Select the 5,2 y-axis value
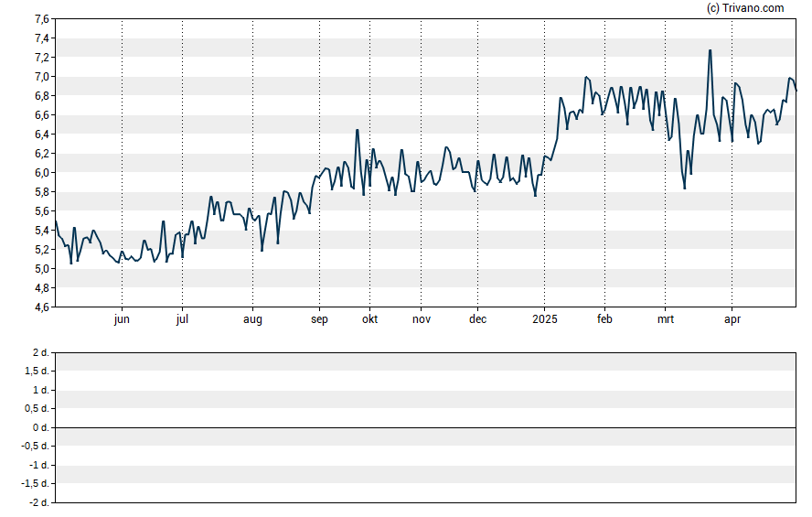The width and height of the screenshot is (812, 517). pyautogui.click(x=41, y=250)
